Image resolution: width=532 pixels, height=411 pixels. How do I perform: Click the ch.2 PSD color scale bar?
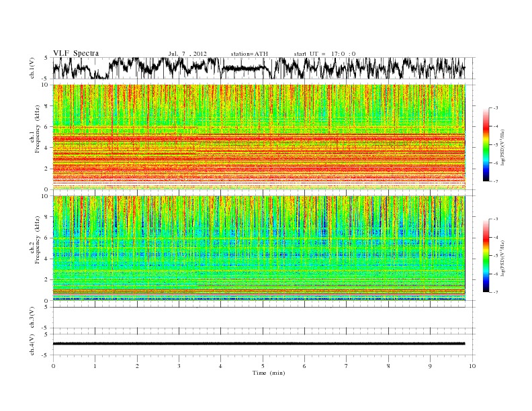click(486, 256)
